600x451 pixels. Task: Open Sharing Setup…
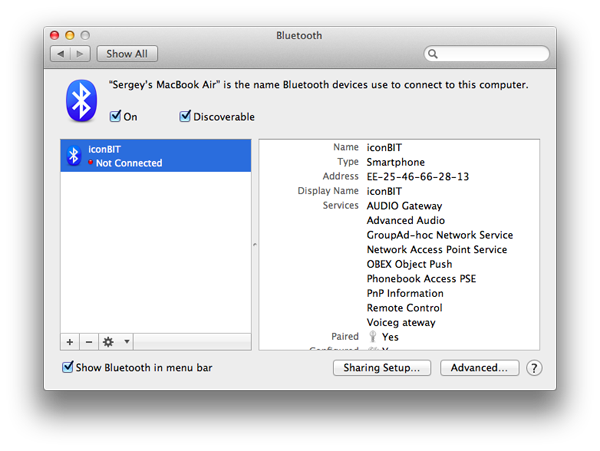point(382,368)
